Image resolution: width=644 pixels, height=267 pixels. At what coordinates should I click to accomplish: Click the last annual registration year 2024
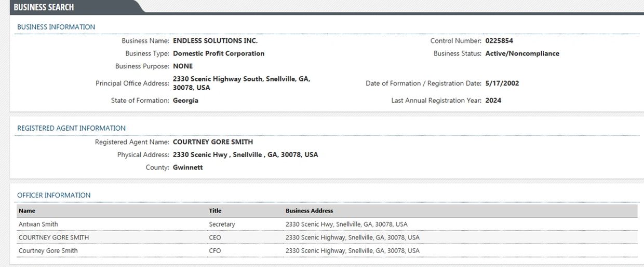coord(493,101)
